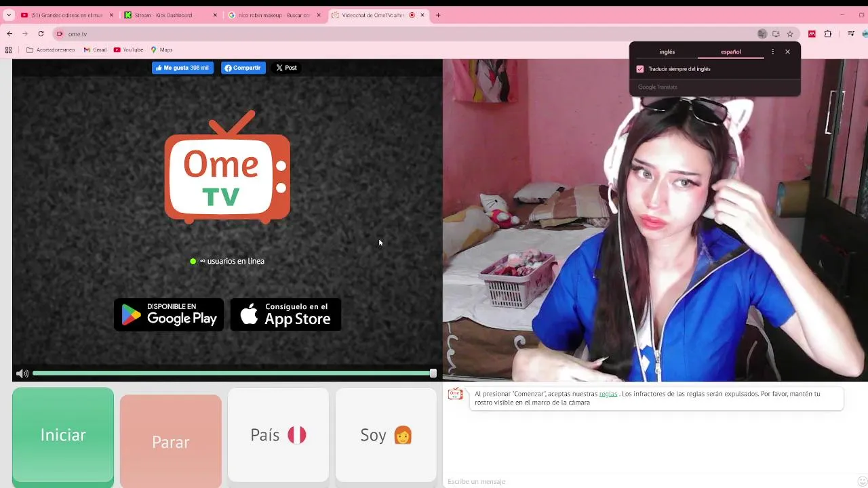Open the YouTube bookmark
The width and height of the screenshot is (868, 488).
[x=129, y=49]
